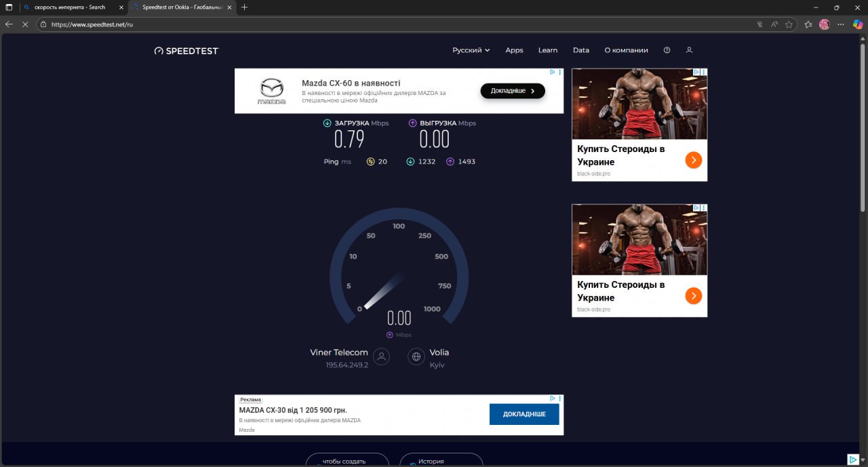This screenshot has width=868, height=467.
Task: Expand the Русский language dropdown
Action: [x=471, y=50]
